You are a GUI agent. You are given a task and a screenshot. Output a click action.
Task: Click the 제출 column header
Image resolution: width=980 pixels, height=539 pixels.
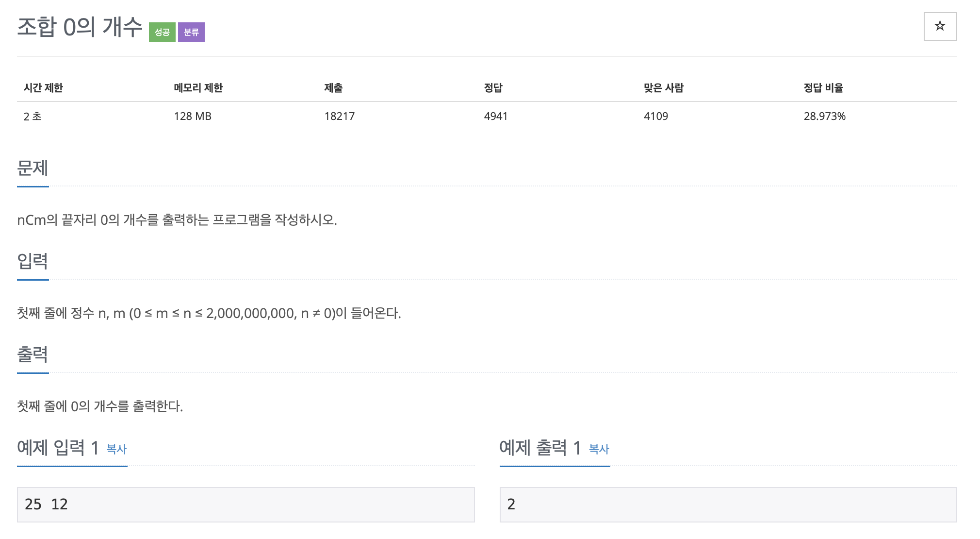coord(333,88)
